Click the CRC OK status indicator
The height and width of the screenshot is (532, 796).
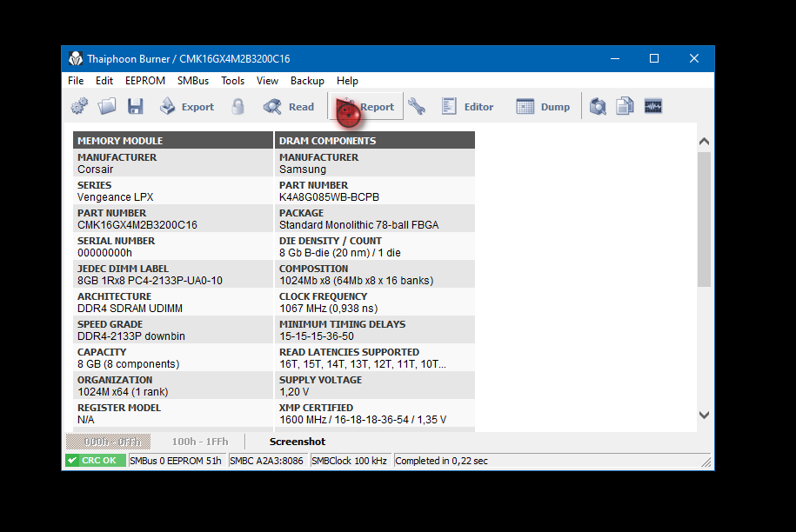pos(96,461)
